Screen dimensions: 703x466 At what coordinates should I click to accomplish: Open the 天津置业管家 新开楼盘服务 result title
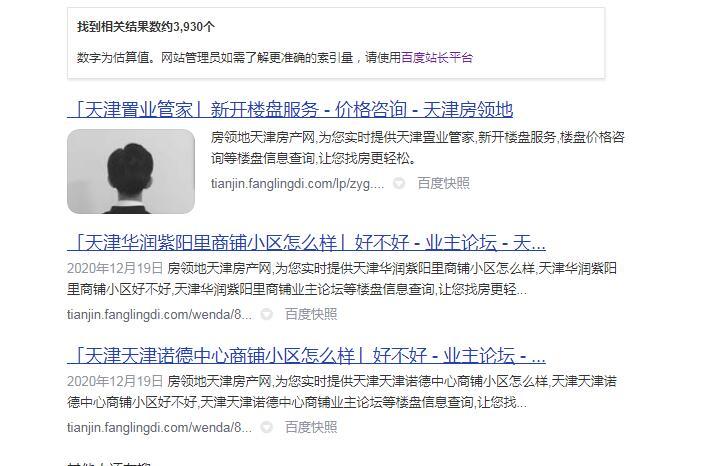coord(290,110)
